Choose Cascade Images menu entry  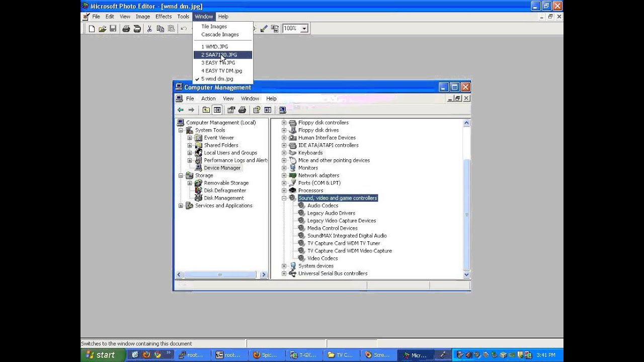point(223,35)
